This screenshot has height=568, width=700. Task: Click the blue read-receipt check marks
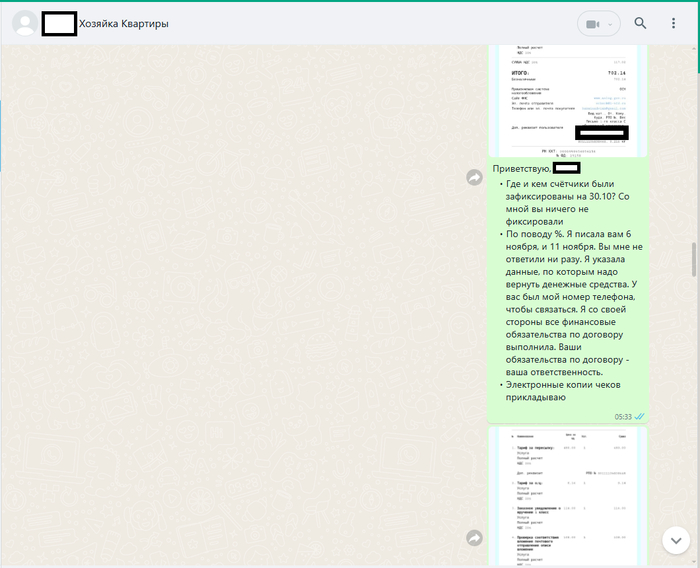tap(640, 416)
